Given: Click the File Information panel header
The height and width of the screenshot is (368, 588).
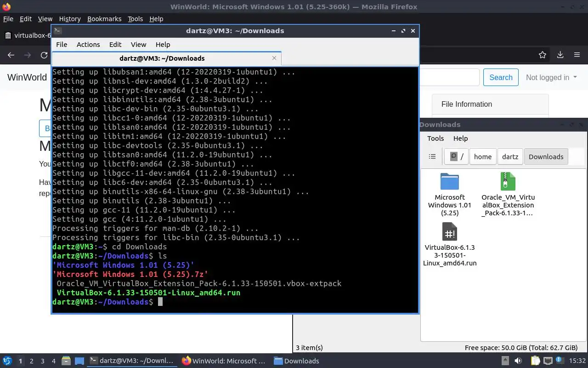Looking at the screenshot, I should [x=490, y=104].
